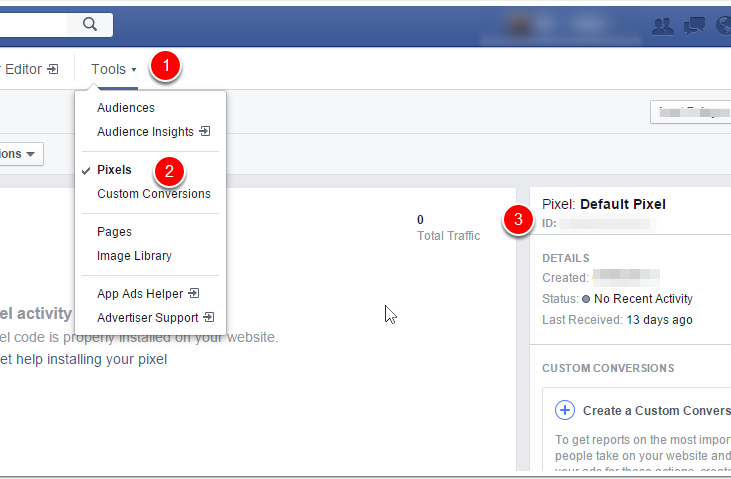
Task: Open Advertiser Support menu item
Action: coord(156,318)
